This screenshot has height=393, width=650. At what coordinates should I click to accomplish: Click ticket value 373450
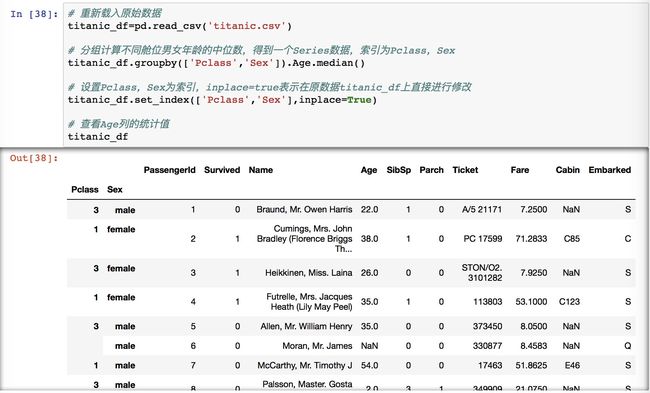click(x=488, y=327)
